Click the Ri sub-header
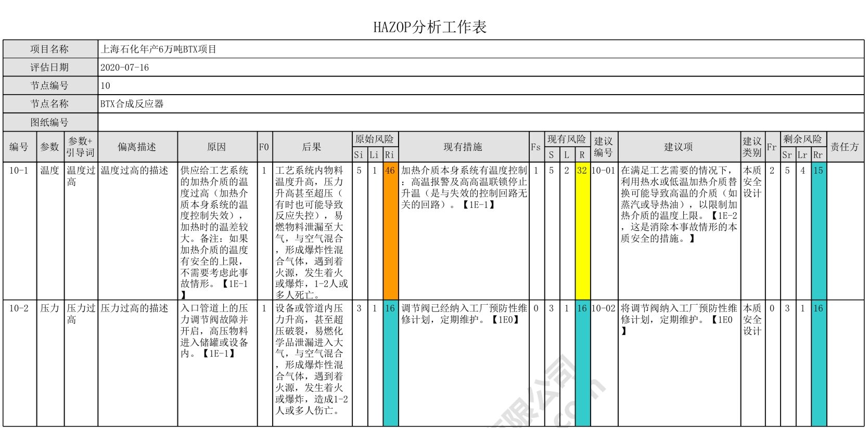The height and width of the screenshot is (428, 868). [390, 155]
